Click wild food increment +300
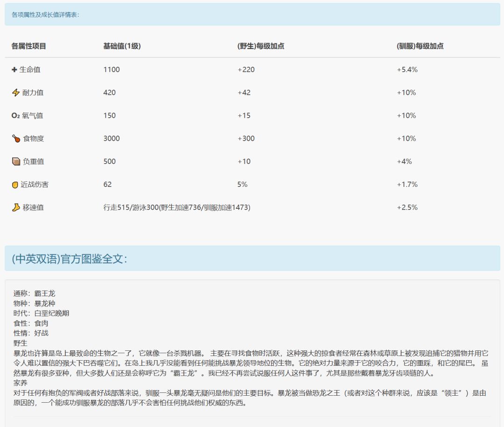The height and width of the screenshot is (427, 504). (x=246, y=139)
